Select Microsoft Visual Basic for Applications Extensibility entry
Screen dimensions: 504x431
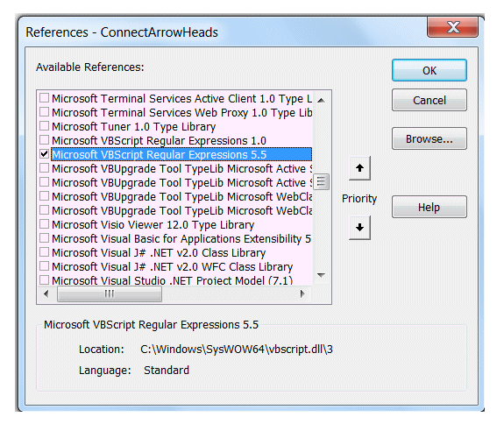coord(181,238)
